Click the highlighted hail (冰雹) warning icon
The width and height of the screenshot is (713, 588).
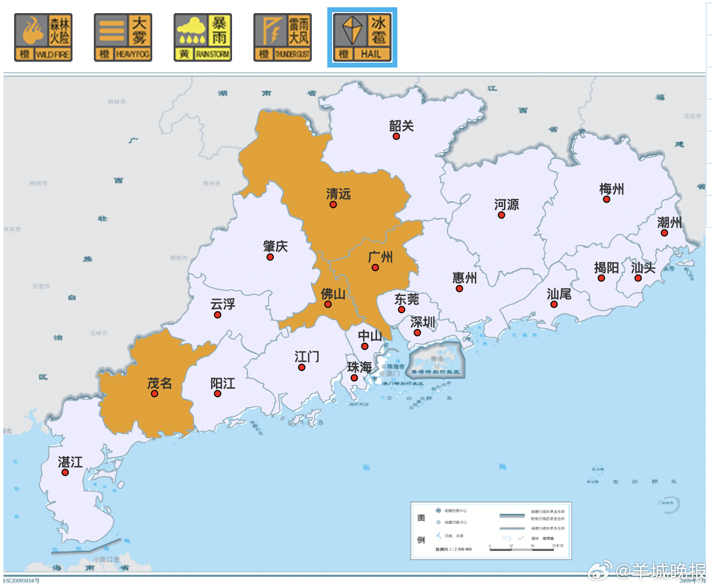pyautogui.click(x=362, y=35)
